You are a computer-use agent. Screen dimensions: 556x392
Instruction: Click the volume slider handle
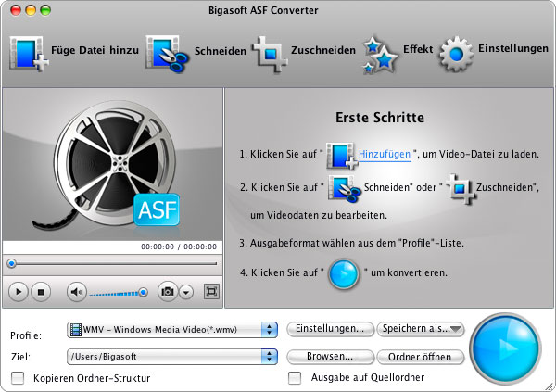[x=144, y=292]
